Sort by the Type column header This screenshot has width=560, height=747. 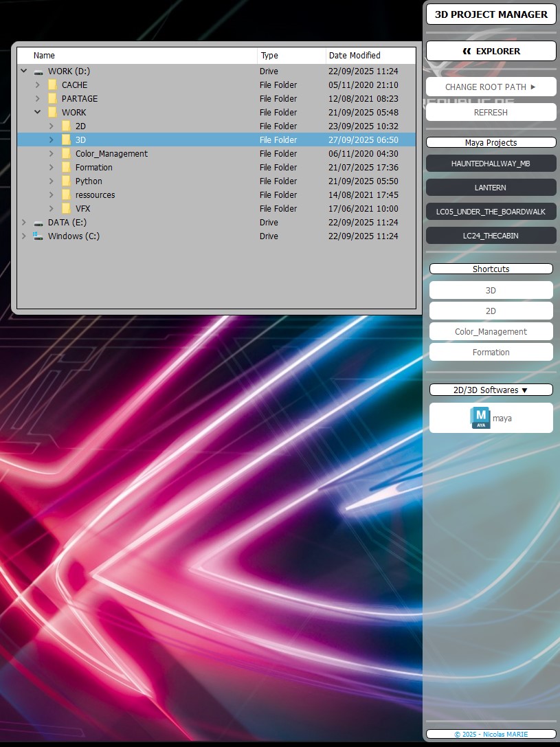[291, 56]
